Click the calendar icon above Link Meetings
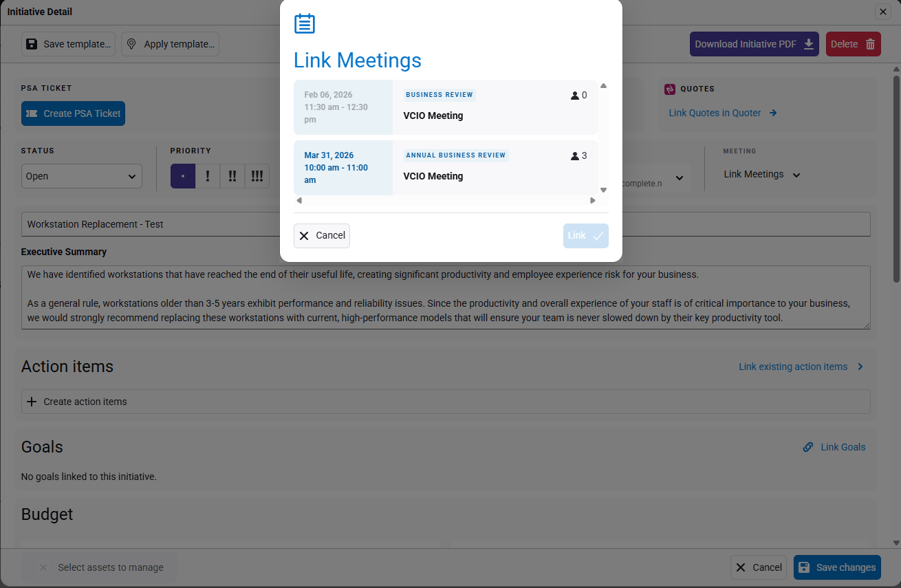 coord(304,24)
